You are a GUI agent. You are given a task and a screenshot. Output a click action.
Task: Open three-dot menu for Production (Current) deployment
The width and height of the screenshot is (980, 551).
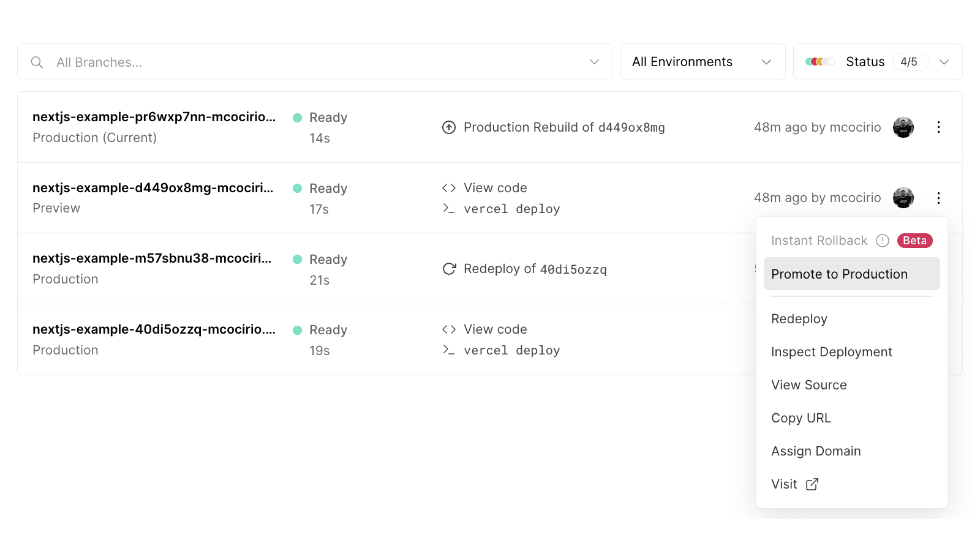pos(938,127)
